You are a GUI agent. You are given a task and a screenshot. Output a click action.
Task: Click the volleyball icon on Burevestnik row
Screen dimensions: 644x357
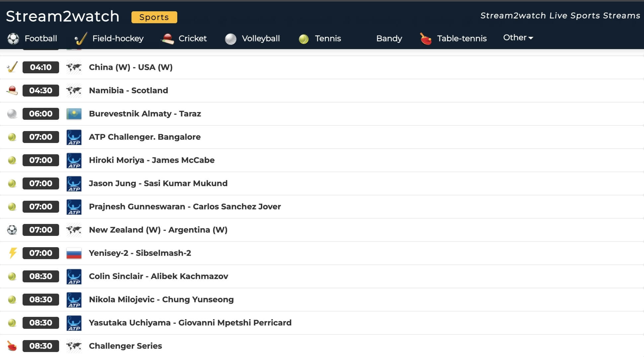click(x=12, y=114)
